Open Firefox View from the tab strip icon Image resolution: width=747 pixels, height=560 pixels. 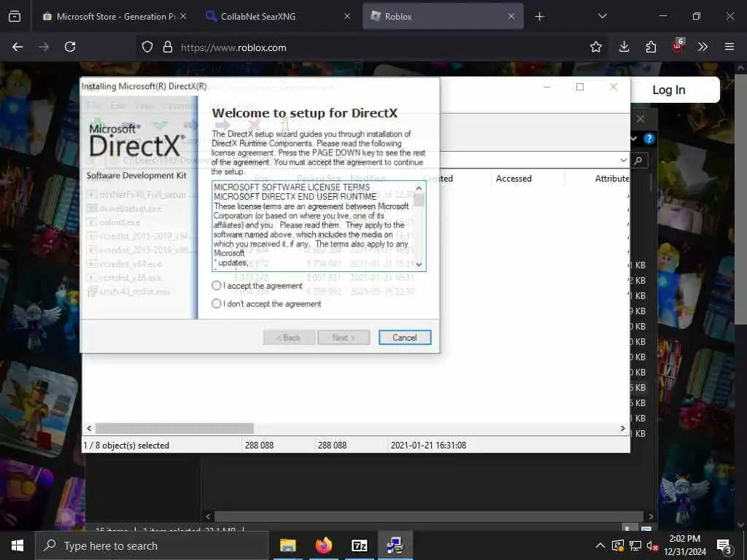click(15, 16)
